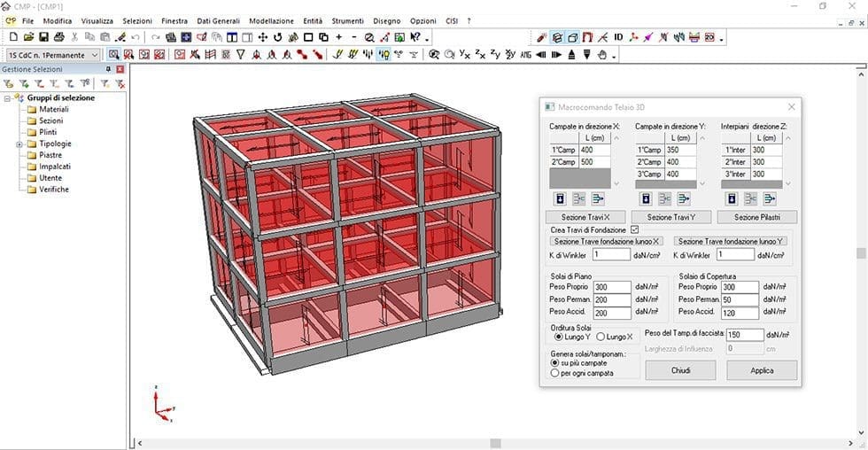Click the Sezione Pilastri button
This screenshot has width=868, height=450.
click(x=756, y=217)
